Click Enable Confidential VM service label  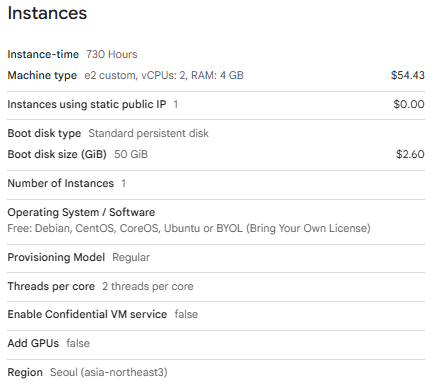(87, 314)
